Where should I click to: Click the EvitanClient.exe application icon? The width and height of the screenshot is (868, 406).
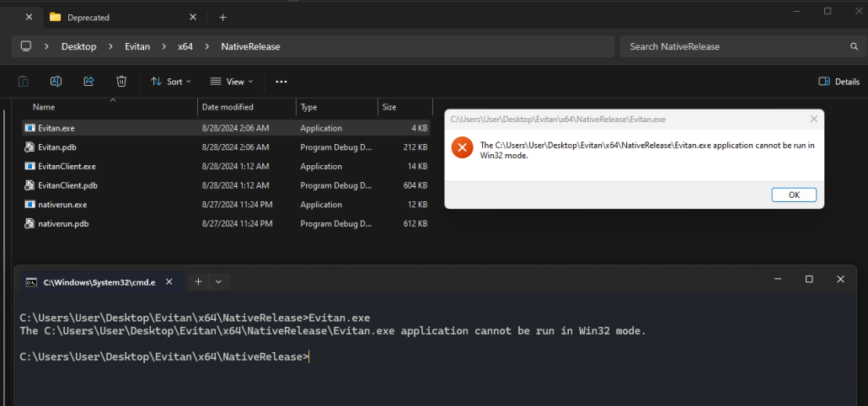pos(29,166)
